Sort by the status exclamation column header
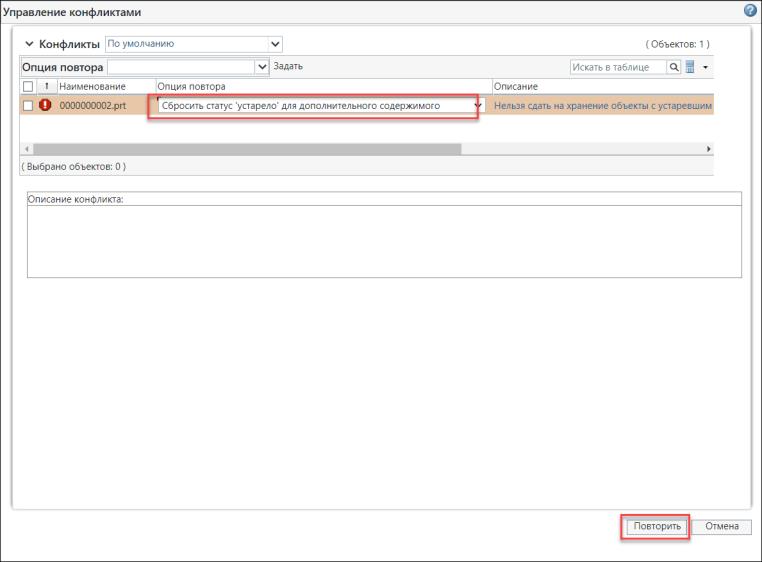This screenshot has height=562, width=762. point(47,86)
